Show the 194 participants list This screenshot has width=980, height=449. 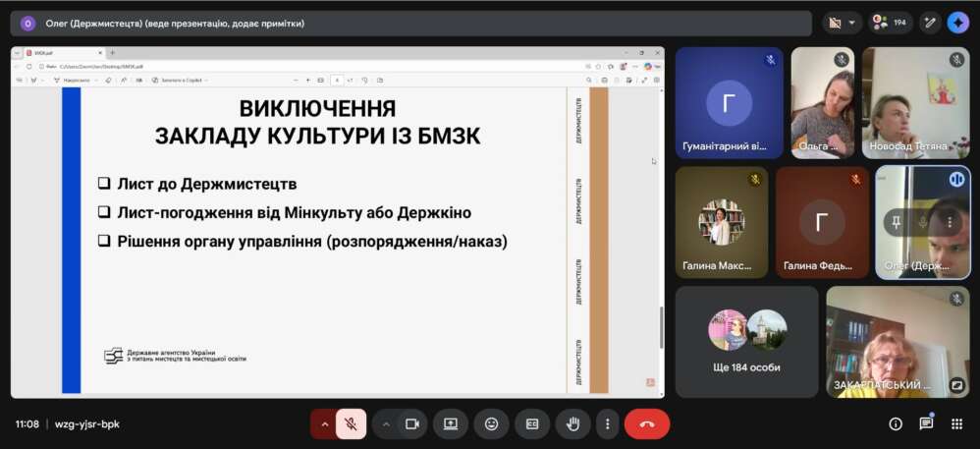[891, 23]
